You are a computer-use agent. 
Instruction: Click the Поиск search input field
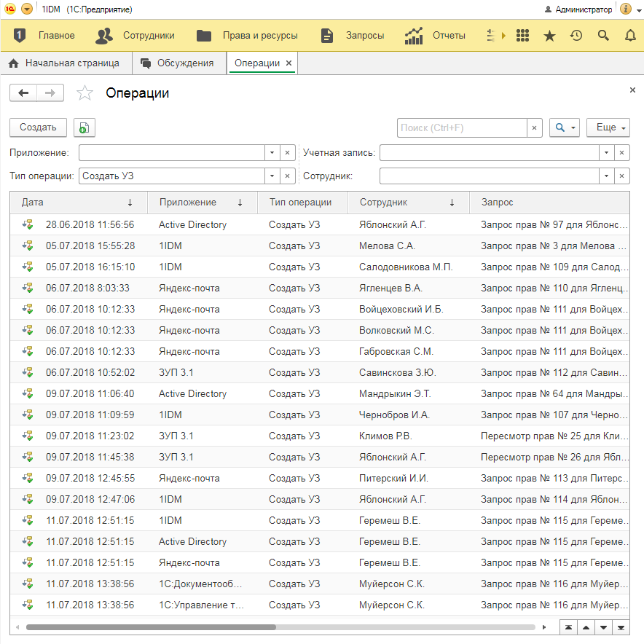[x=462, y=127]
